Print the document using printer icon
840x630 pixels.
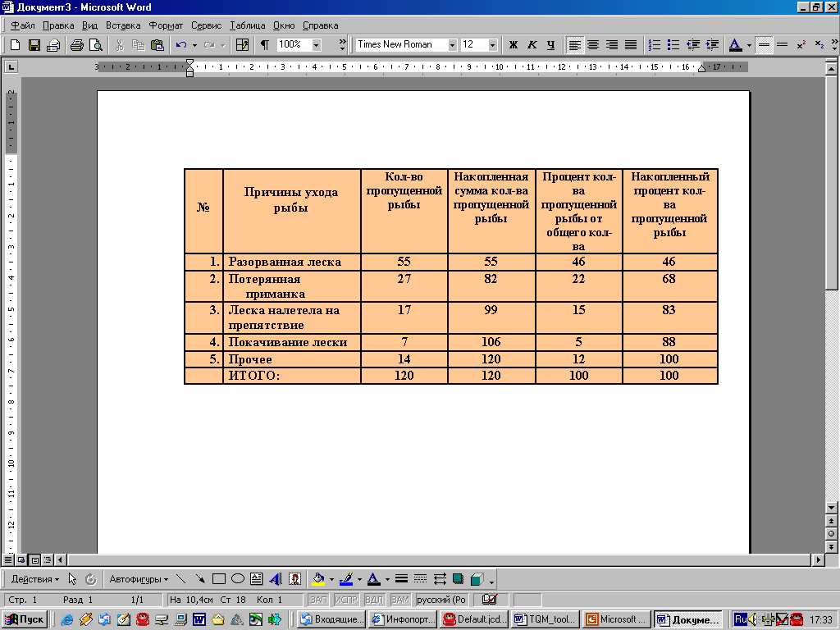point(76,45)
